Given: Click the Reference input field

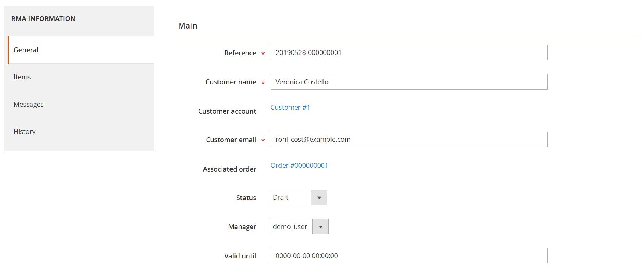Looking at the screenshot, I should [x=409, y=52].
